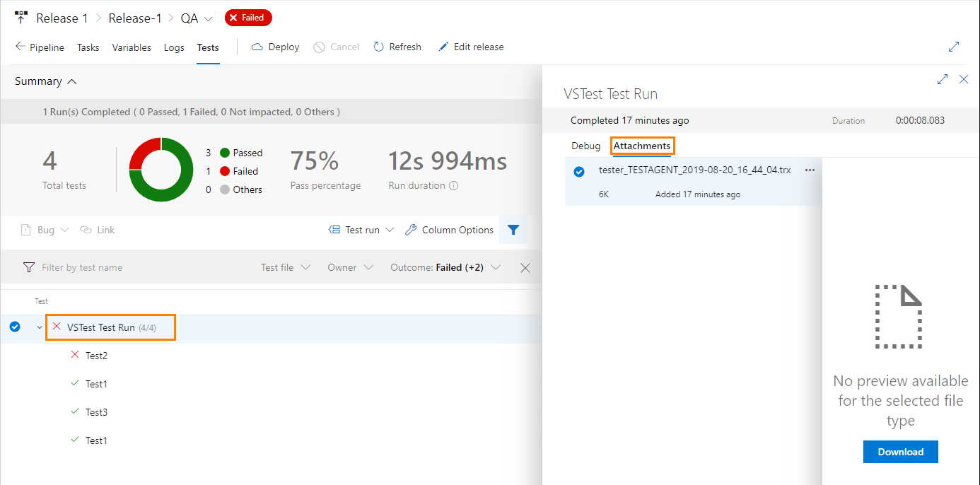Screen dimensions: 980x485
Task: Open the QA stage dropdown
Action: [207, 18]
